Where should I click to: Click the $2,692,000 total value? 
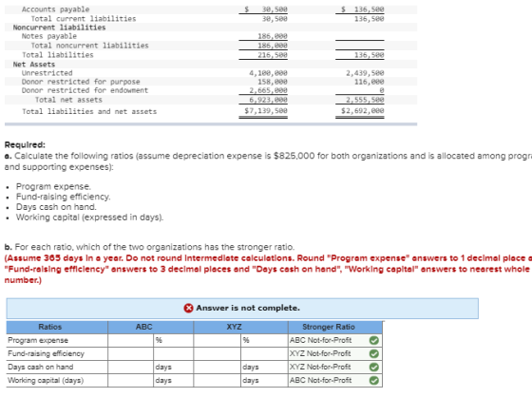pyautogui.click(x=362, y=110)
